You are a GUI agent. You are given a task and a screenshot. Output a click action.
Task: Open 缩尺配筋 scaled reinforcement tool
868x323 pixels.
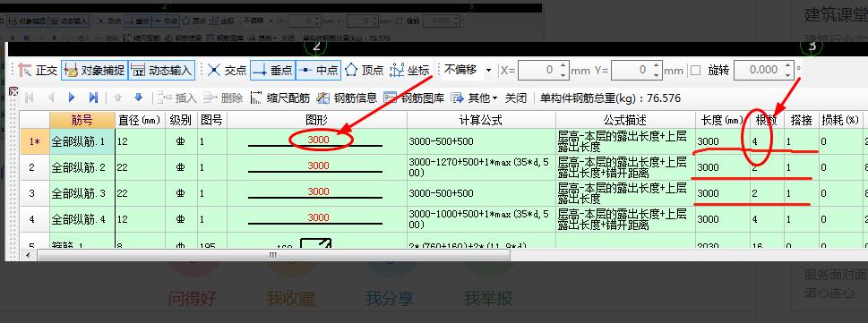coord(280,98)
